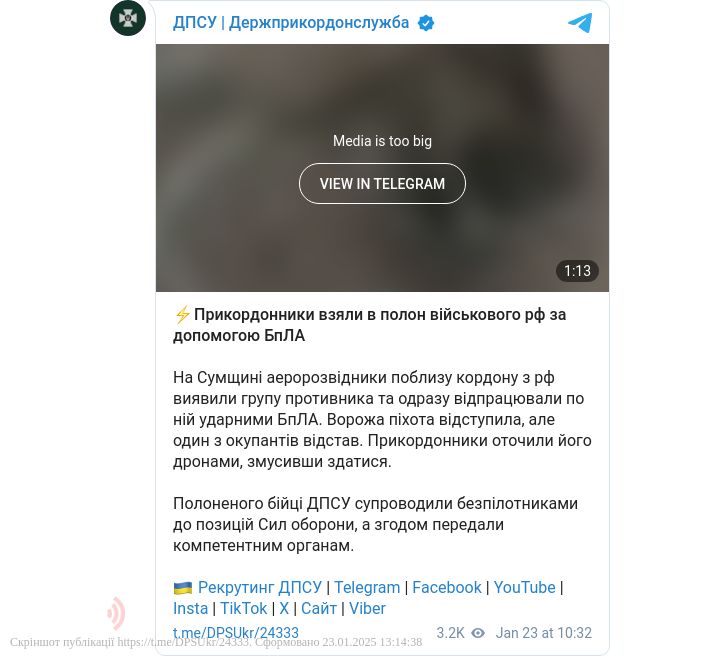
Task: Open the Telegram link in footer
Action: (x=367, y=587)
